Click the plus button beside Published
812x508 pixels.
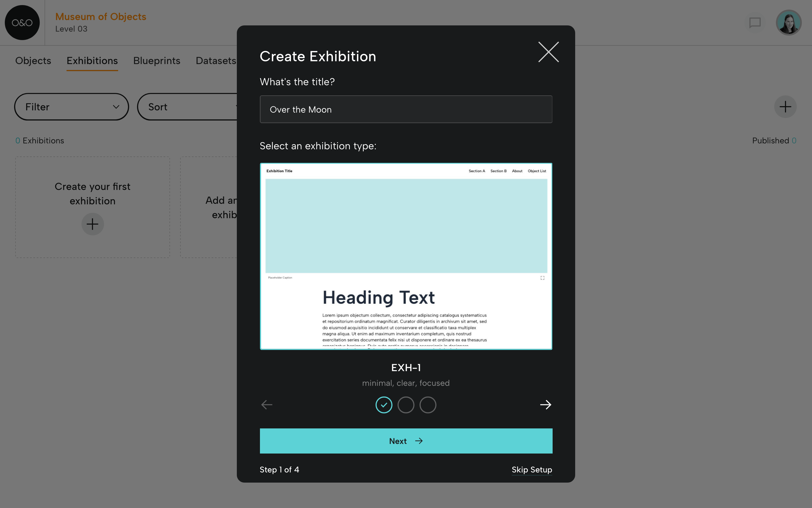pyautogui.click(x=785, y=107)
